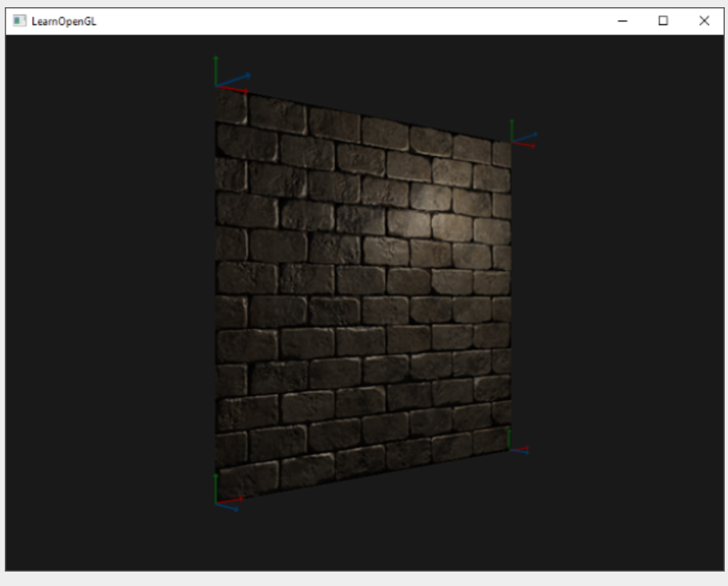Click the red arrow of the bottom-left gizmo
The width and height of the screenshot is (728, 586).
pyautogui.click(x=242, y=499)
